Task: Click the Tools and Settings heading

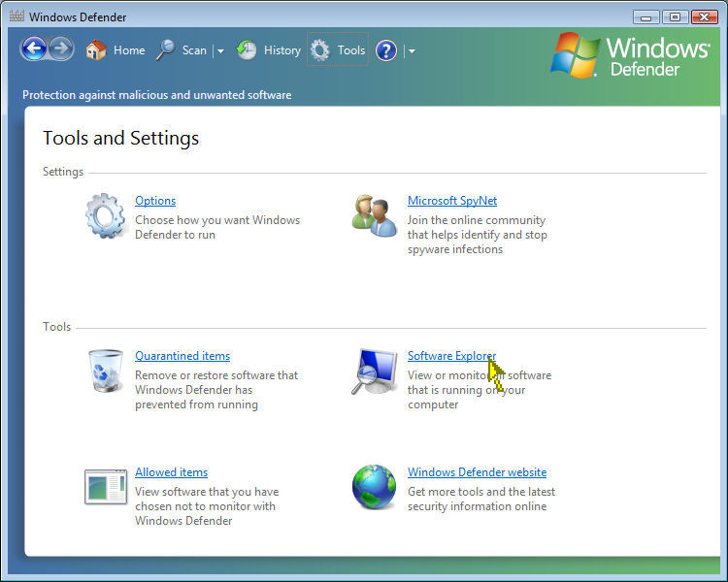Action: click(120, 139)
